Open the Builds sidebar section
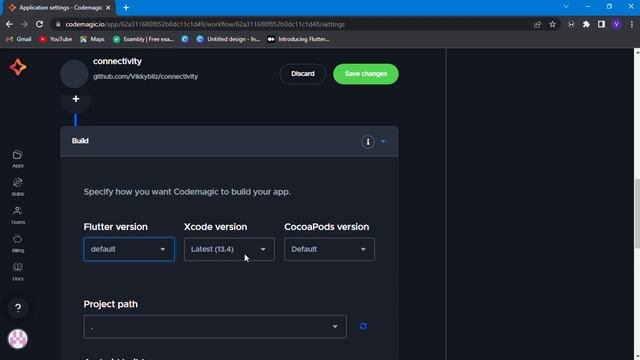The image size is (640, 360). (18, 187)
